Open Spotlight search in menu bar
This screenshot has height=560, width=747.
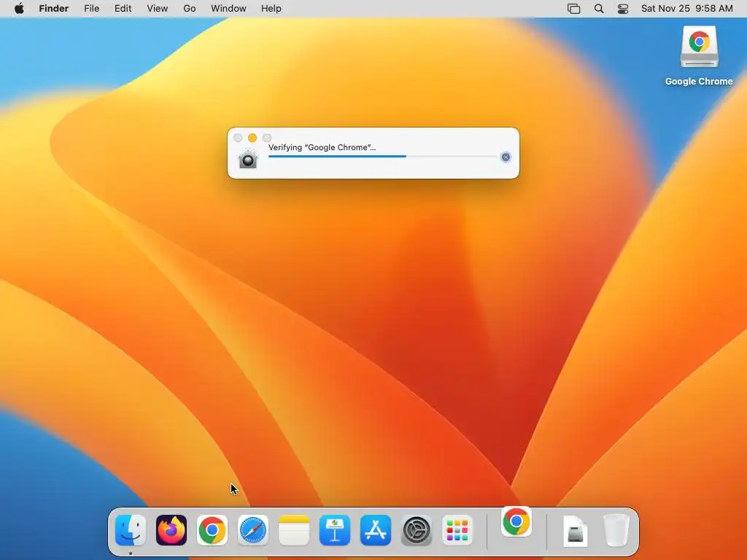point(599,9)
